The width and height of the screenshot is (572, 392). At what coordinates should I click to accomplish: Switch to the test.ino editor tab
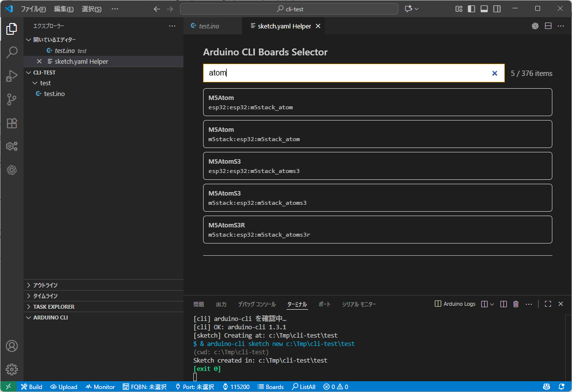[x=208, y=26]
